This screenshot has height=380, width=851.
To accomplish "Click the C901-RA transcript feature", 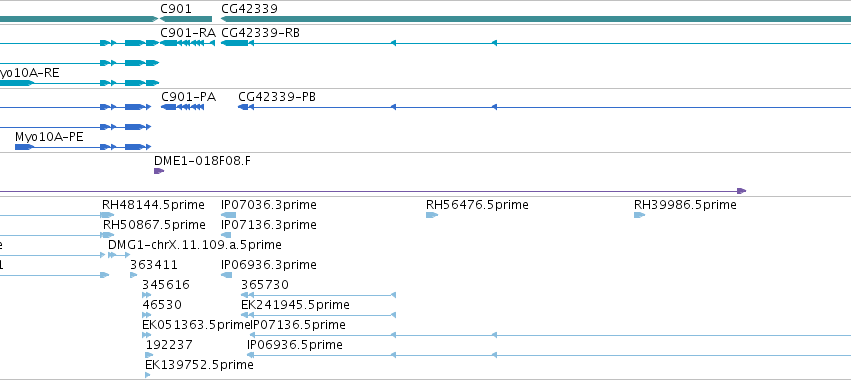I will (x=188, y=43).
